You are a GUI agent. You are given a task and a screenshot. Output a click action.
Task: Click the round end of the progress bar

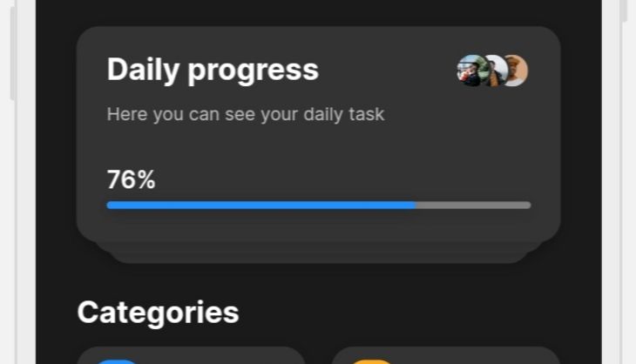(527, 206)
